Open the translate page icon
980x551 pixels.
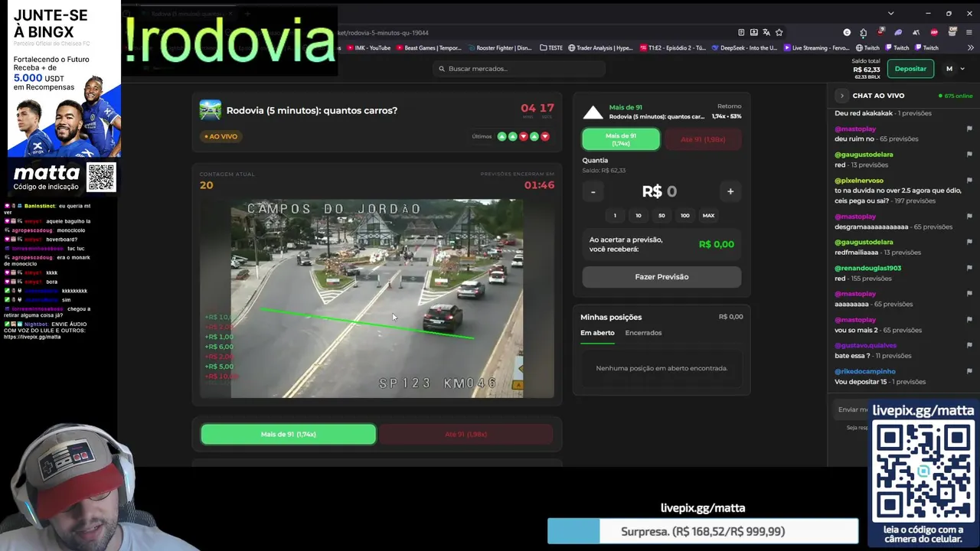pyautogui.click(x=766, y=32)
